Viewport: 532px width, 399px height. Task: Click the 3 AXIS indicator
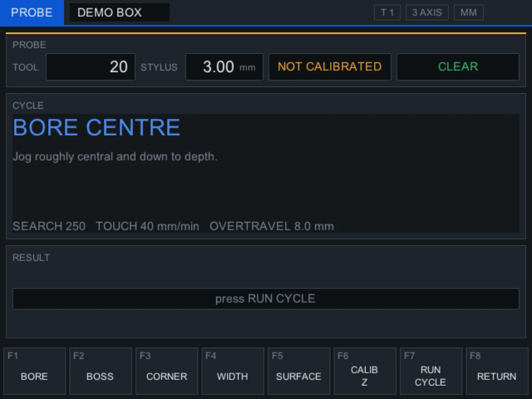point(427,12)
